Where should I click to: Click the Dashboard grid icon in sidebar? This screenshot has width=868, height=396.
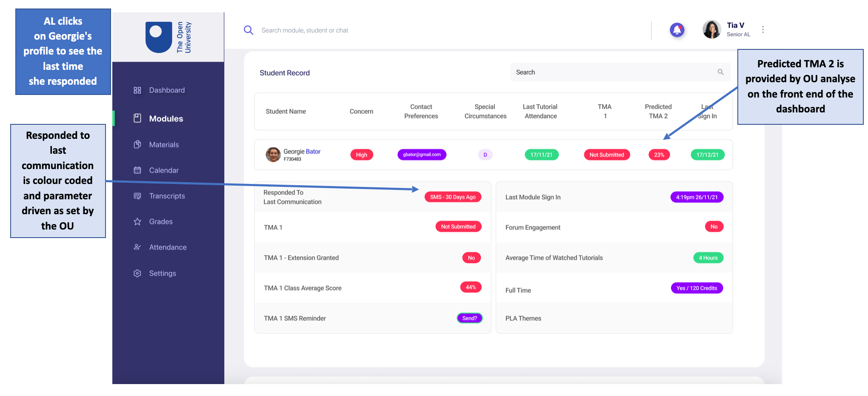coord(137,90)
